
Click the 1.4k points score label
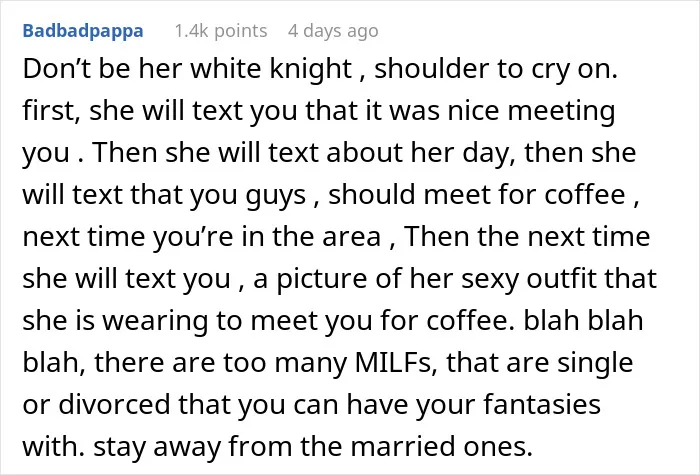click(x=221, y=31)
